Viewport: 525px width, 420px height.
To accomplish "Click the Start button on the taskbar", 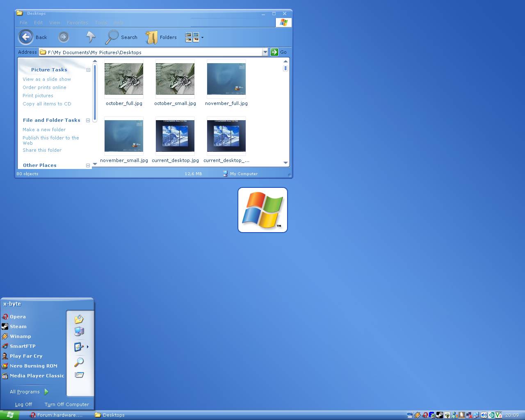I will (x=10, y=415).
